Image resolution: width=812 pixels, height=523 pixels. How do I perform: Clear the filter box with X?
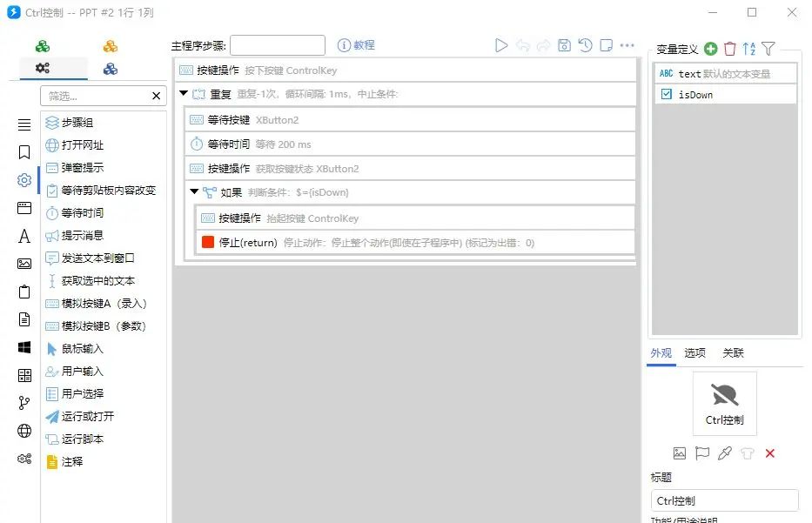[x=157, y=96]
